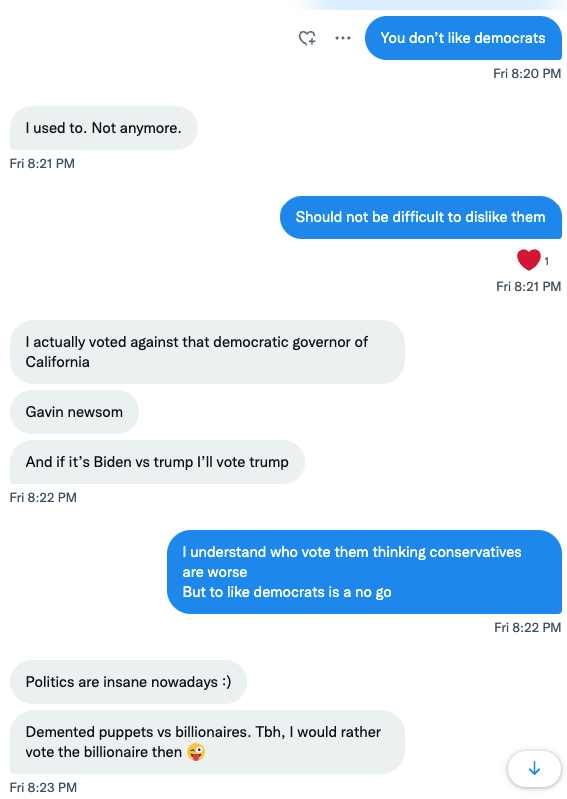
Task: Select the 'You don't like democrats' message
Action: 463,38
